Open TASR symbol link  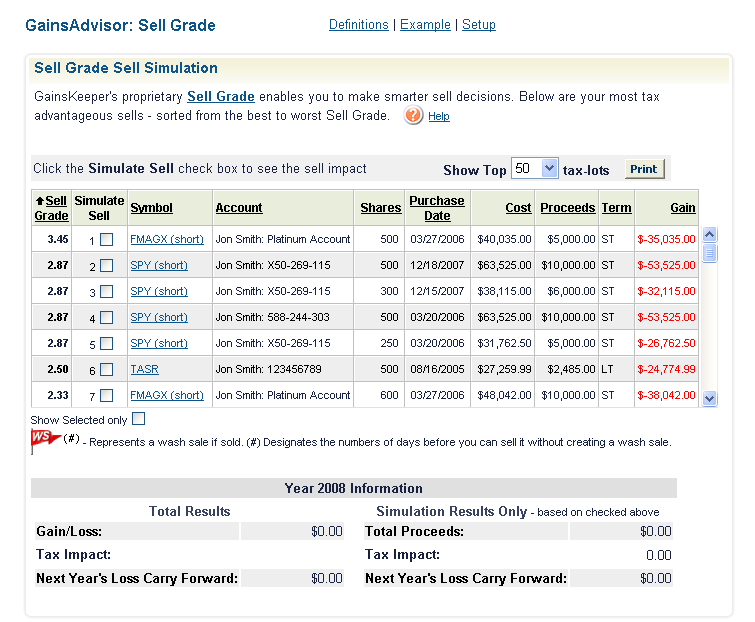(x=144, y=369)
